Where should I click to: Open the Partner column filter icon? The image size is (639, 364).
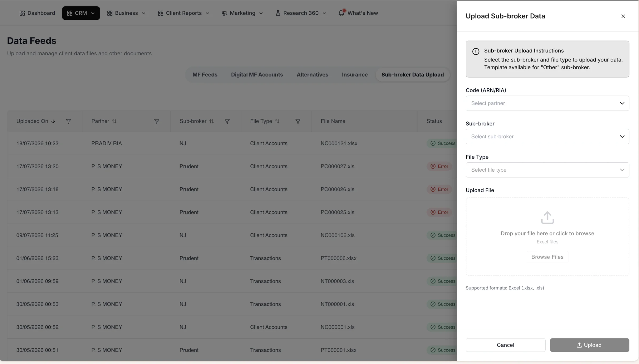(157, 121)
